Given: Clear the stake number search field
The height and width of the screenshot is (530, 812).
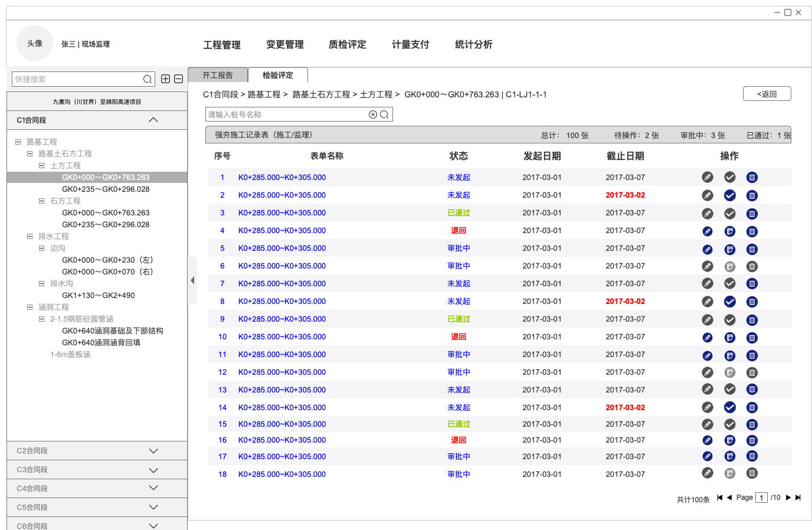Looking at the screenshot, I should (x=373, y=114).
